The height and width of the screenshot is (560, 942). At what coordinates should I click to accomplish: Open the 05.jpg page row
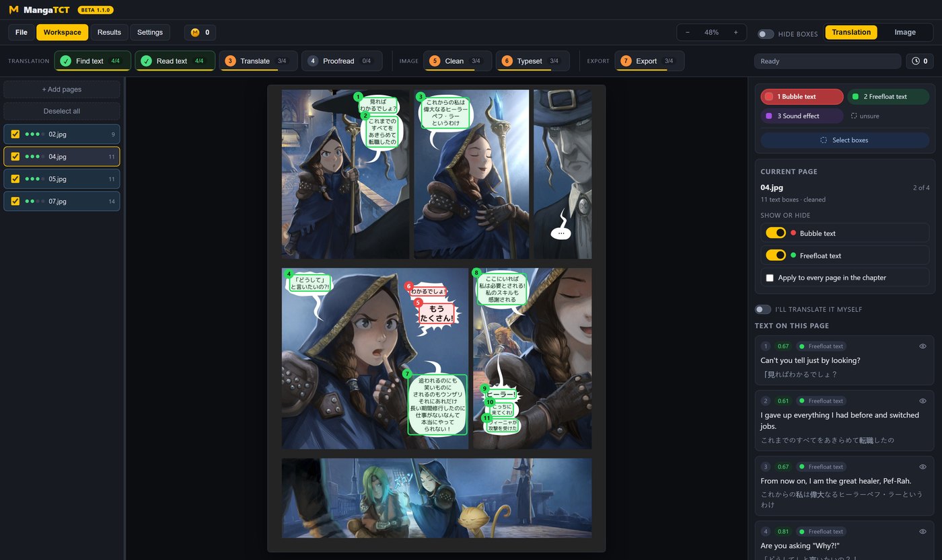[62, 179]
